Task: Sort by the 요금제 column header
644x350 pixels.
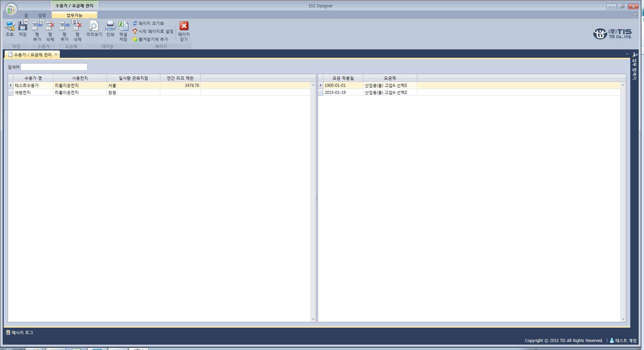Action: pos(390,78)
